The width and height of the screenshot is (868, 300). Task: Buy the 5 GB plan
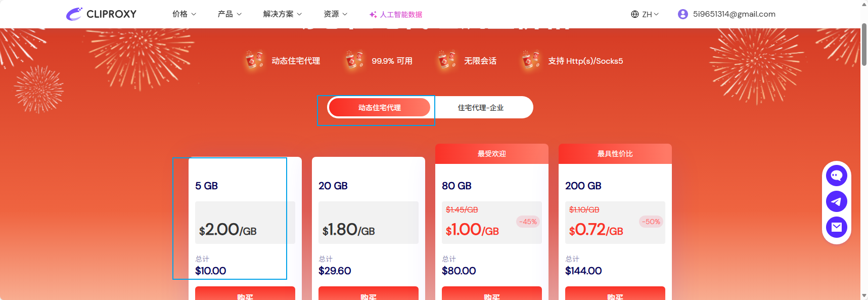(245, 293)
